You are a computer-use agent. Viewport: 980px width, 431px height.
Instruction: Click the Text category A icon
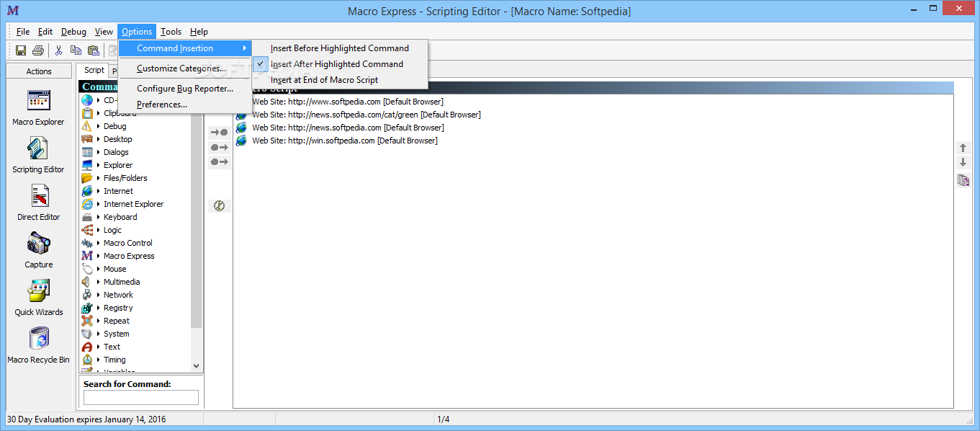coord(87,347)
